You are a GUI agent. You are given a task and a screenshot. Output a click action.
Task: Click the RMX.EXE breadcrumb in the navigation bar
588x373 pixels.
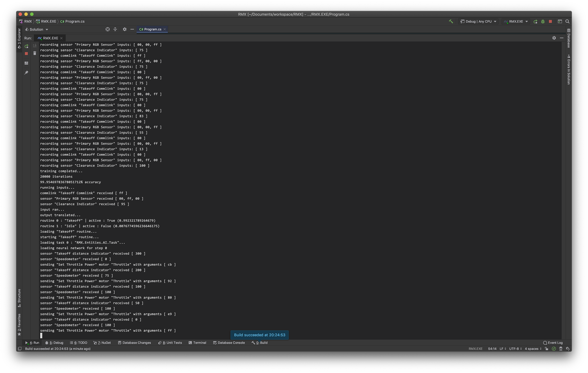coord(48,22)
